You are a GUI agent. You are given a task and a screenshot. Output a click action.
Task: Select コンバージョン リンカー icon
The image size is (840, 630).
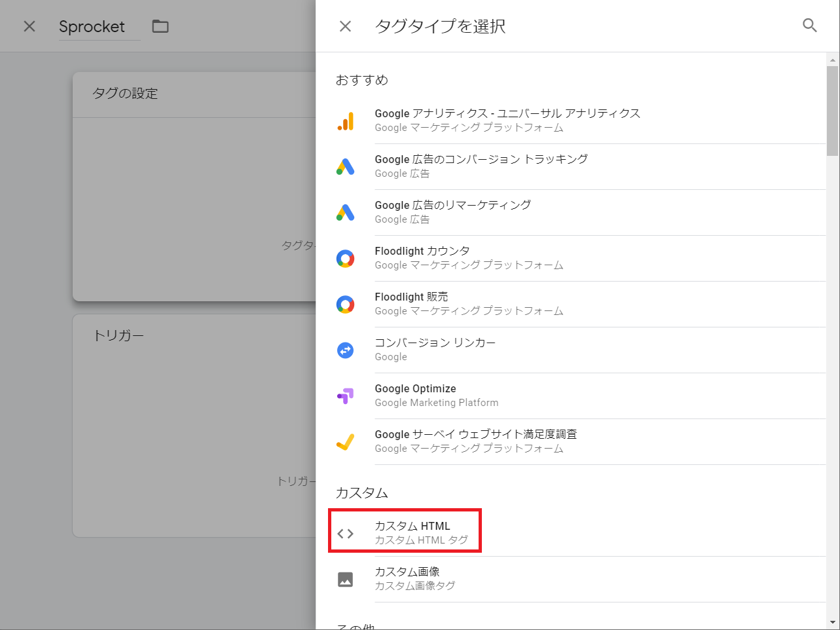click(346, 350)
